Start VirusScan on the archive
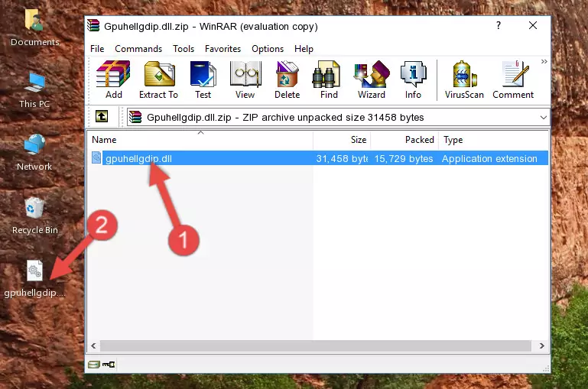The image size is (588, 389). click(464, 79)
